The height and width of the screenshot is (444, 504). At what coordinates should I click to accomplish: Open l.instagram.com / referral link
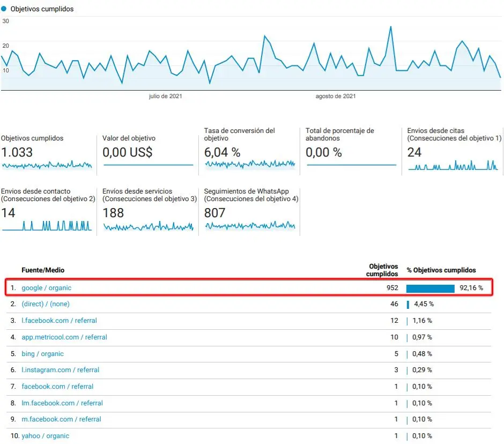(x=60, y=370)
